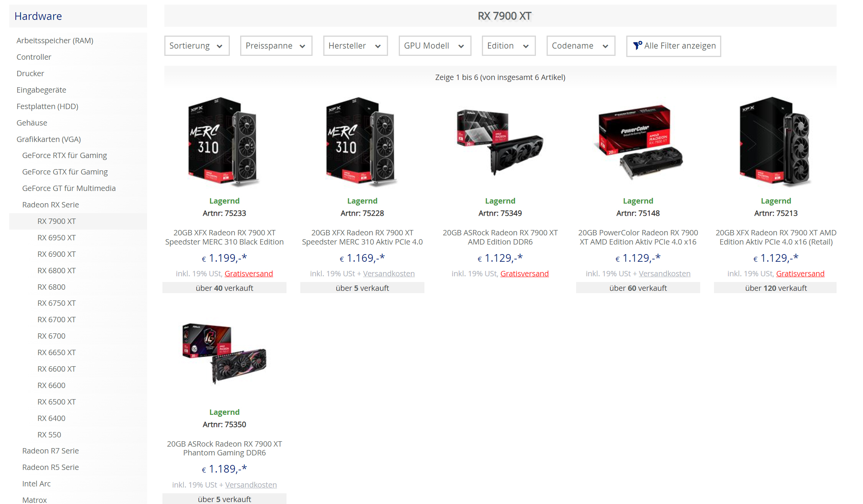This screenshot has height=504, width=863.
Task: Open the PowerColor RX 7900 XT product image
Action: point(638,142)
